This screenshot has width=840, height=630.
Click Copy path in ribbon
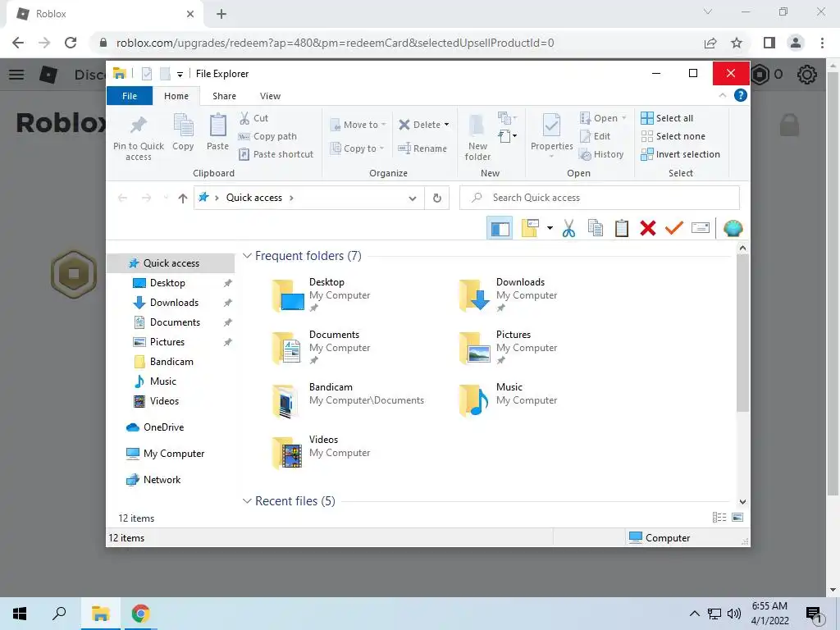pos(267,136)
